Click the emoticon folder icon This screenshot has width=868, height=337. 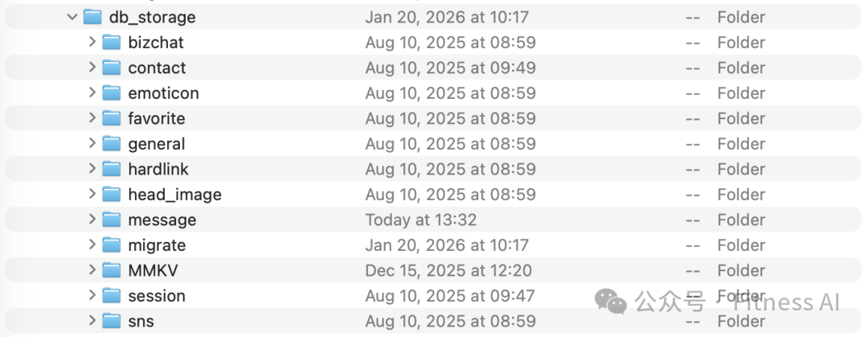pyautogui.click(x=112, y=93)
